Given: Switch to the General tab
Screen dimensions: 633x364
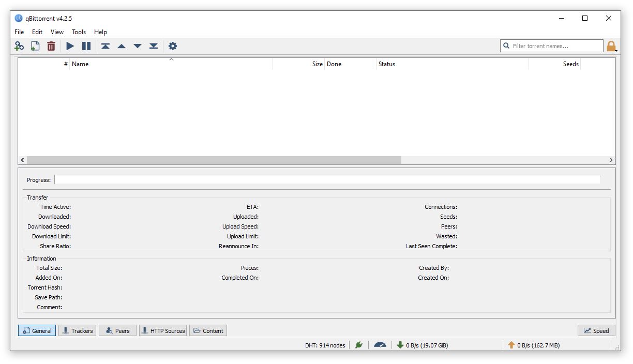Looking at the screenshot, I should click(37, 330).
